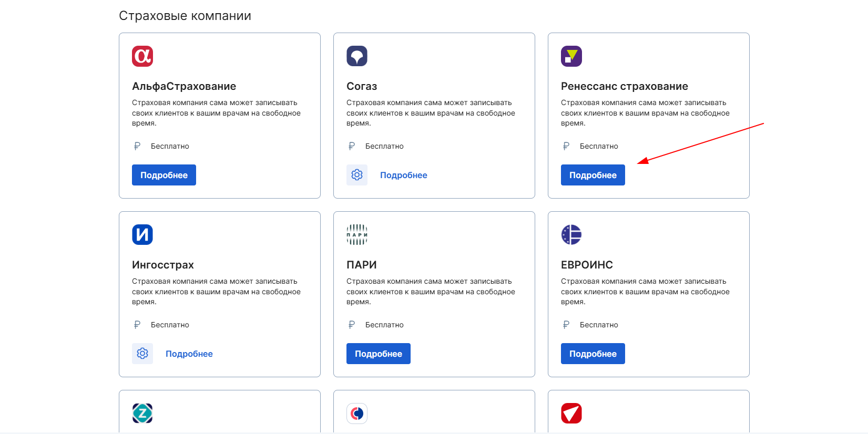Open Подробнее for Ренессанс страхование
This screenshot has height=434, width=868.
[x=593, y=175]
